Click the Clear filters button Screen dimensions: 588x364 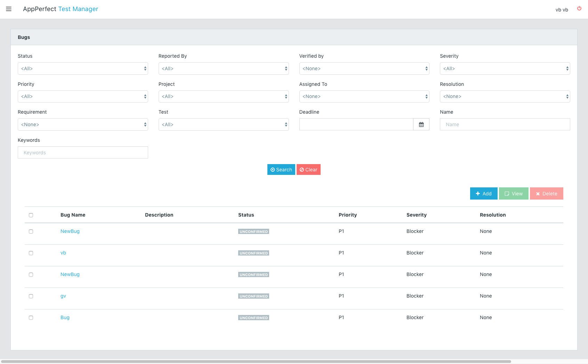308,170
